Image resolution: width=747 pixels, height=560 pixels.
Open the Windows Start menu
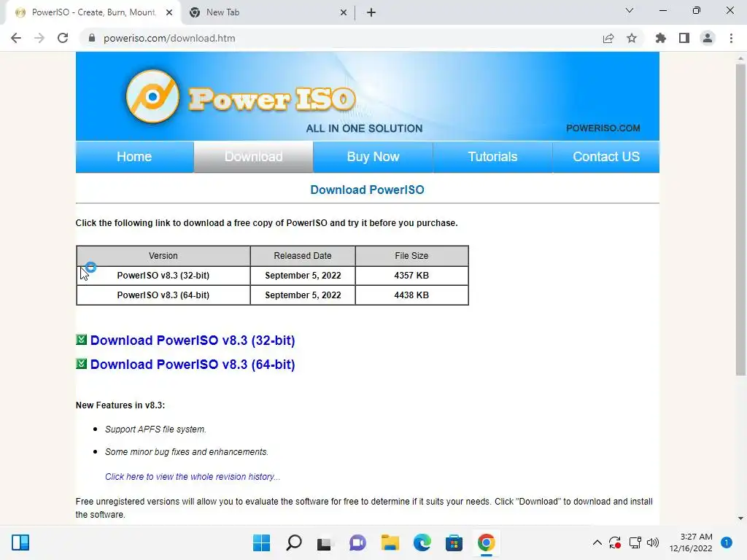click(261, 542)
